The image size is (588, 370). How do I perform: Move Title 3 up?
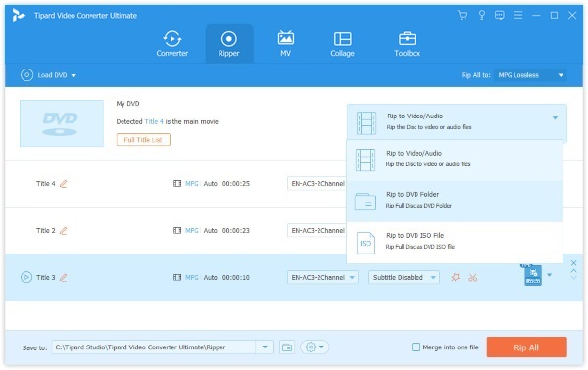pyautogui.click(x=573, y=271)
